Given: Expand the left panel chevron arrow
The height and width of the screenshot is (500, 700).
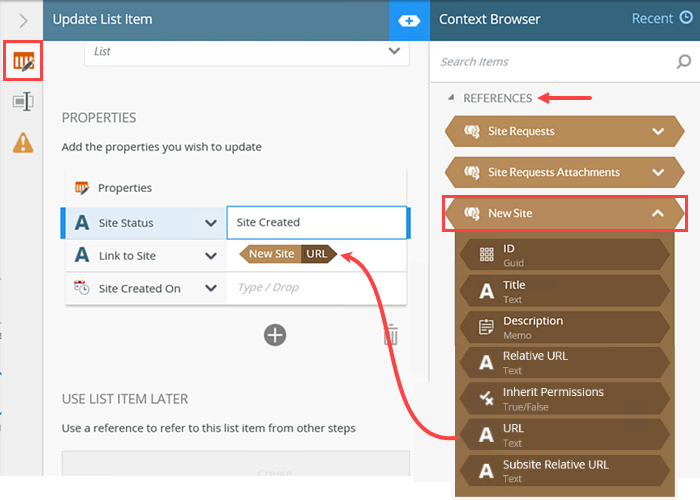Looking at the screenshot, I should (22, 20).
